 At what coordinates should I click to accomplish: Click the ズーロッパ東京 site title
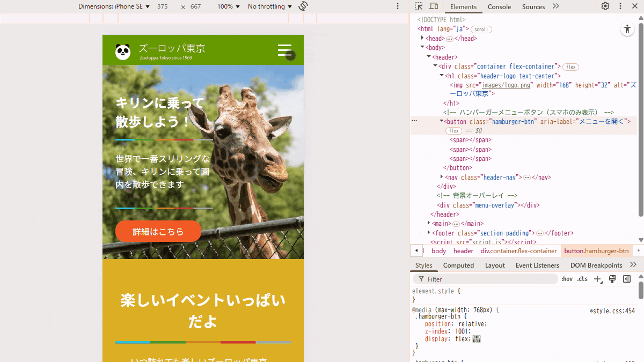click(172, 48)
